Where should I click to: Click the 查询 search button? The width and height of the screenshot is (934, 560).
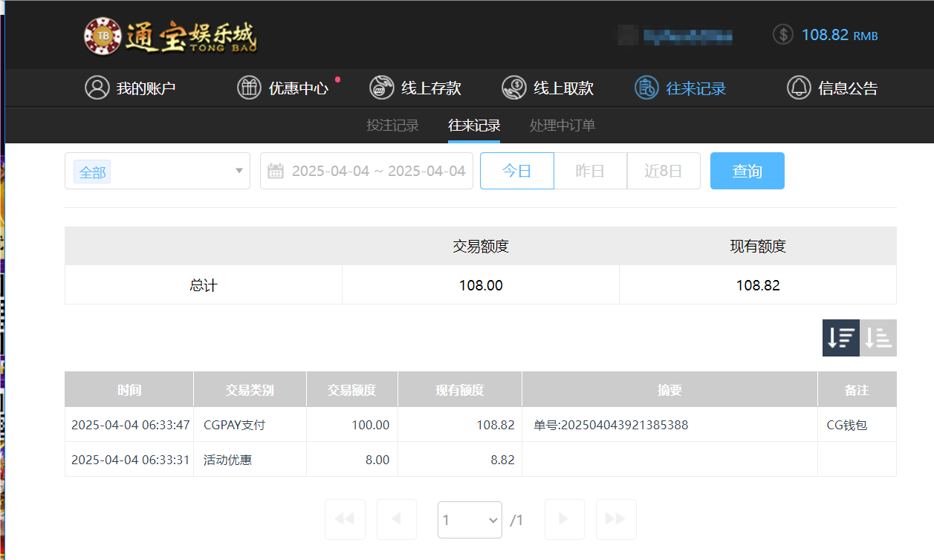point(747,170)
